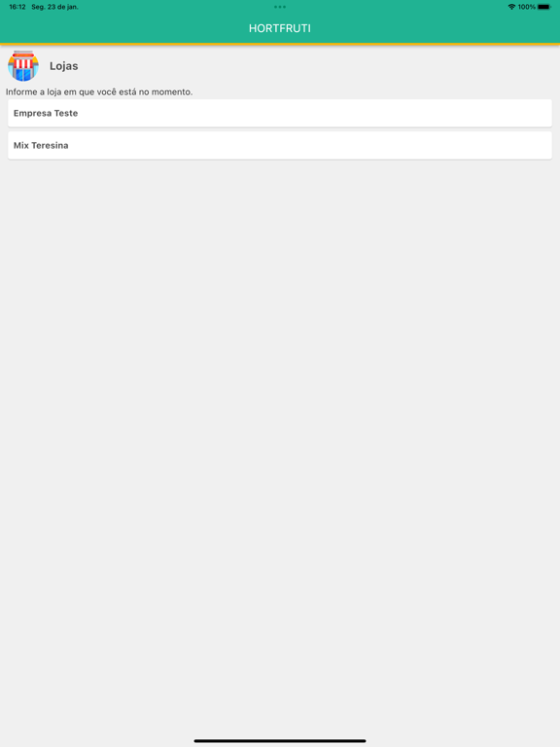The image size is (560, 747).
Task: Tap the 16:12 clock in status bar
Action: tap(17, 7)
